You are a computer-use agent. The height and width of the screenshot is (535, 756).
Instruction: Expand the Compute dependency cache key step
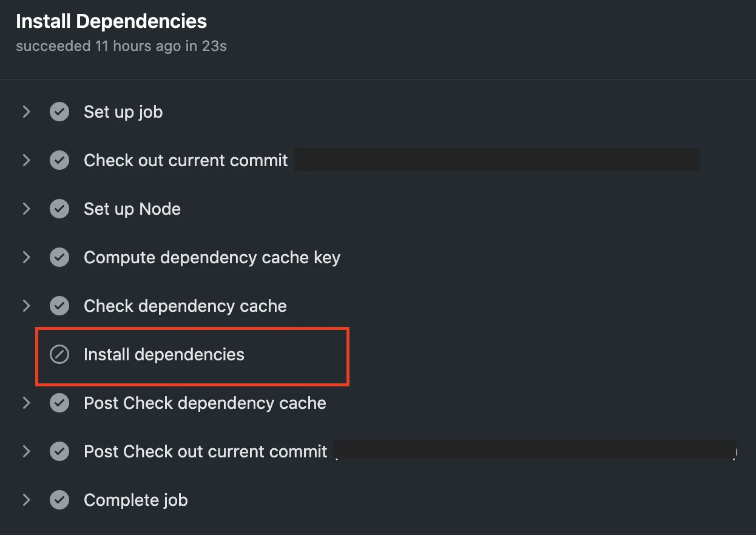tap(26, 258)
